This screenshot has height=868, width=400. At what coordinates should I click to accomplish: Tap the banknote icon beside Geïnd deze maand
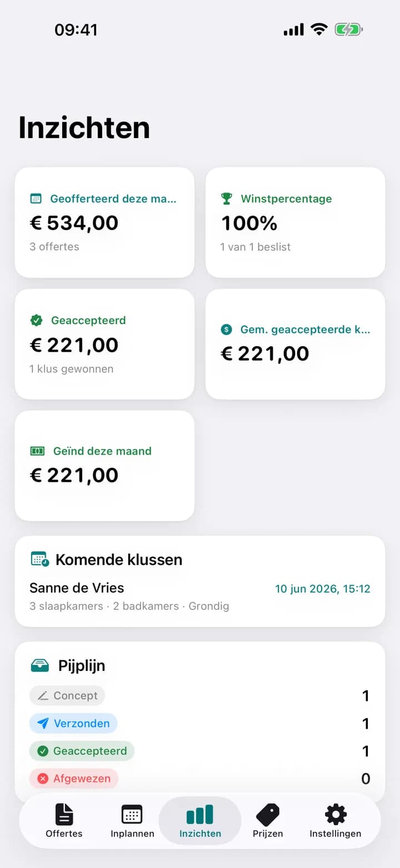click(x=37, y=451)
